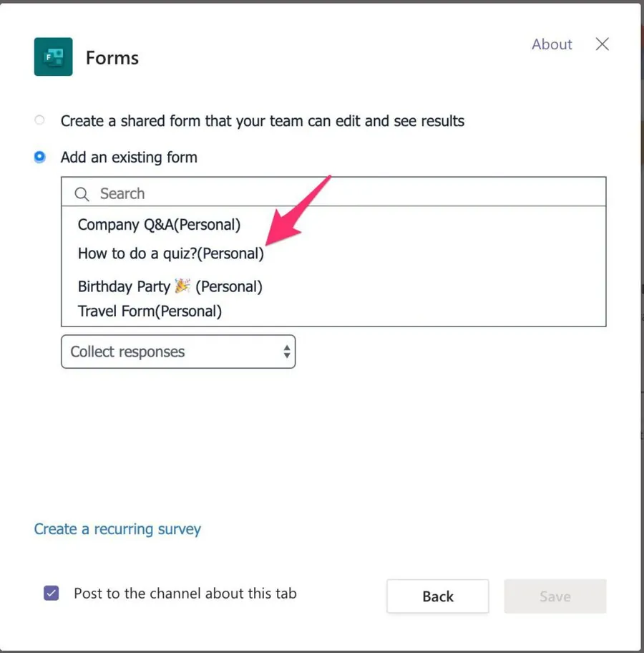Click the 'Forms' dialog title text
The height and width of the screenshot is (653, 644).
112,58
